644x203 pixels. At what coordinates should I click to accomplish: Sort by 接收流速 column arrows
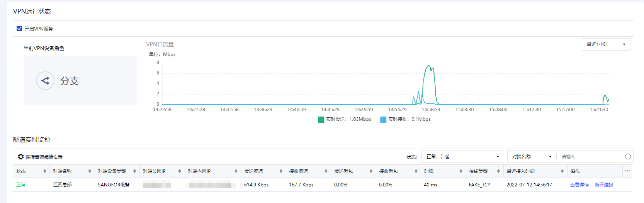pos(326,171)
